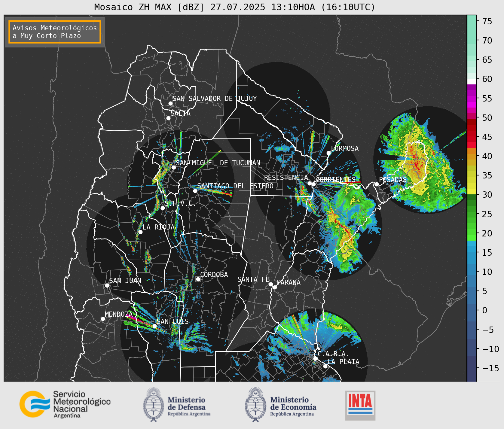Click the POSADAS map label
The width and height of the screenshot is (504, 429).
[393, 180]
